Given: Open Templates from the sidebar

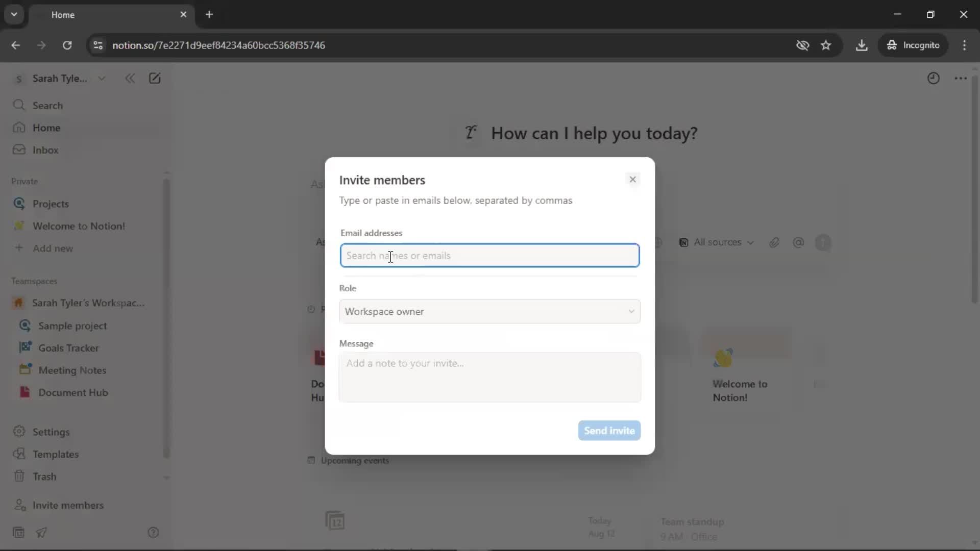Looking at the screenshot, I should coord(56,454).
